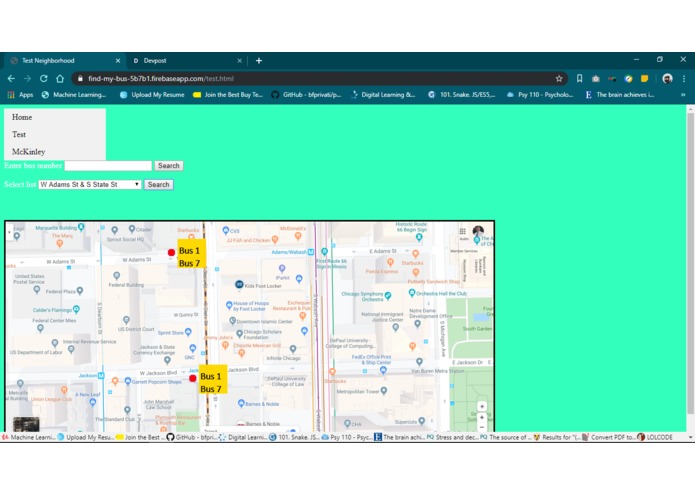Click the address bar URL
This screenshot has height=494, width=695.
point(160,78)
